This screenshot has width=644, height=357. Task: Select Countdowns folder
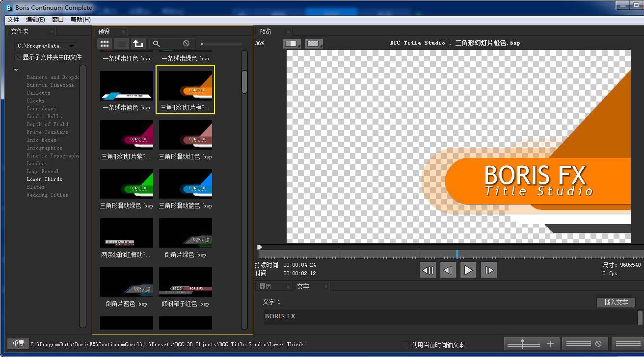click(x=41, y=108)
